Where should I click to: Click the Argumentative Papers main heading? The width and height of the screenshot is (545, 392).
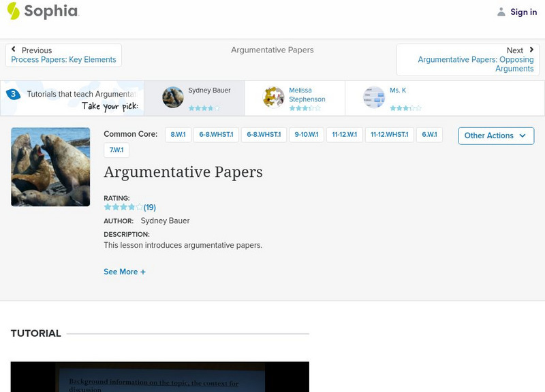183,172
